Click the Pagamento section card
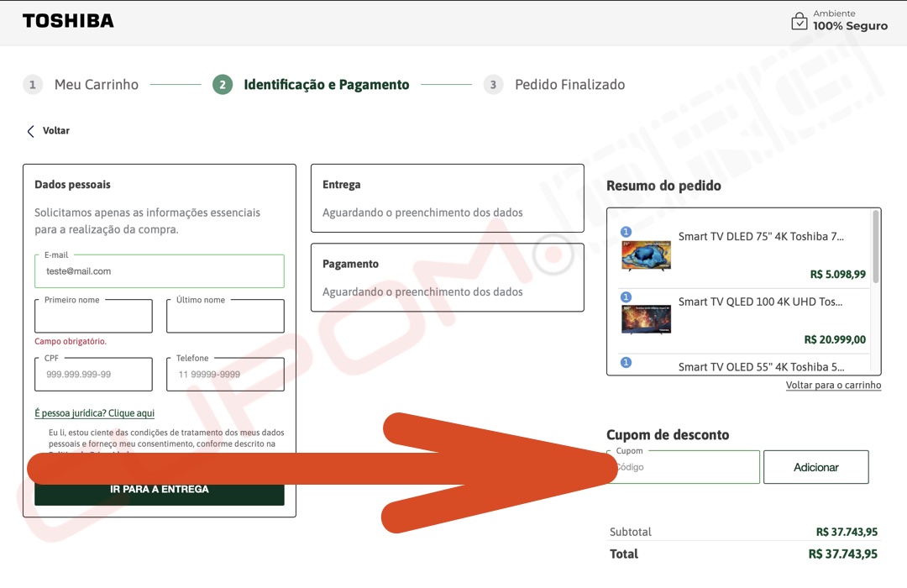This screenshot has width=907, height=588. point(447,277)
